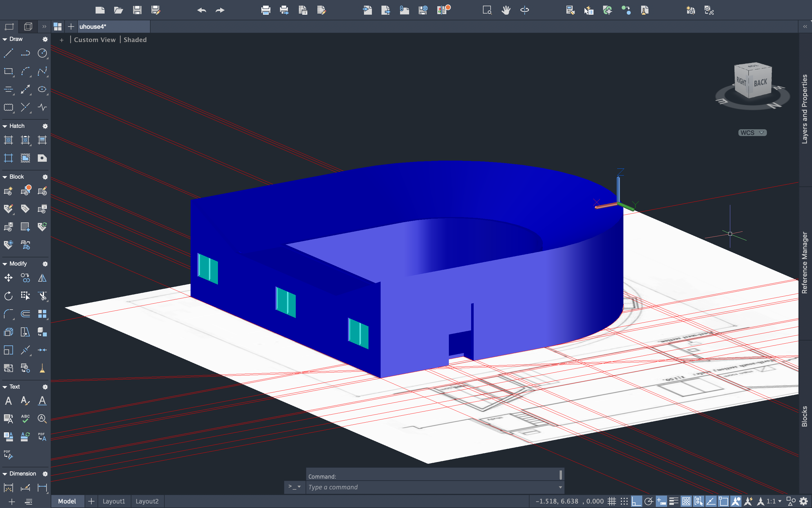Open the WCS coordinate system dropdown

click(x=752, y=133)
